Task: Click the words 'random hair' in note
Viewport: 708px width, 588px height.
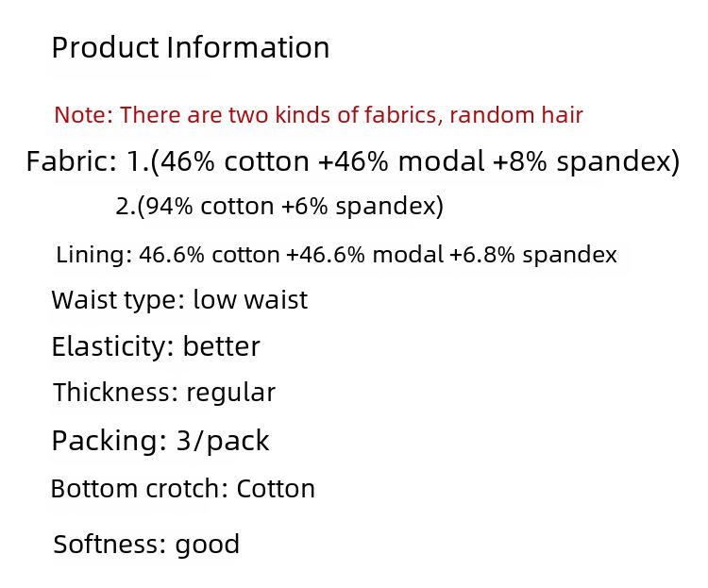Action: click(516, 115)
